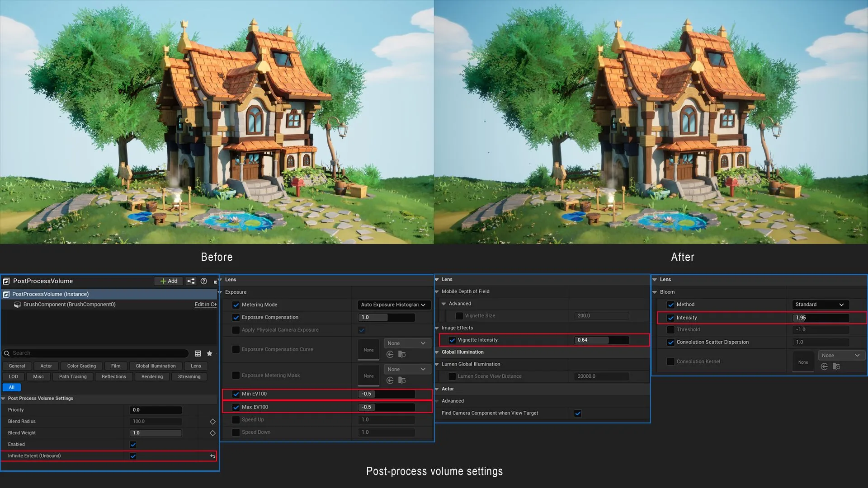Open Metering Mode Auto Exposure Histogram dropdown
Viewport: 868px width, 488px height.
[394, 305]
